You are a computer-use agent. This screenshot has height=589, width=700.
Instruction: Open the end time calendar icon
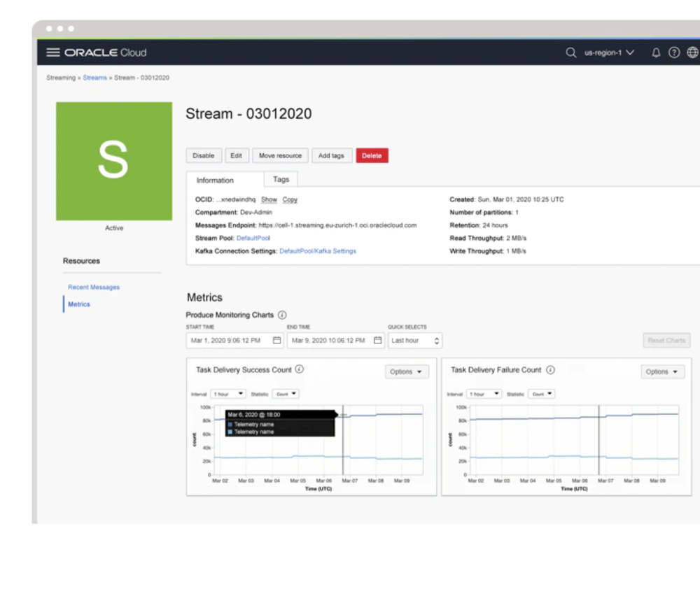pyautogui.click(x=378, y=341)
